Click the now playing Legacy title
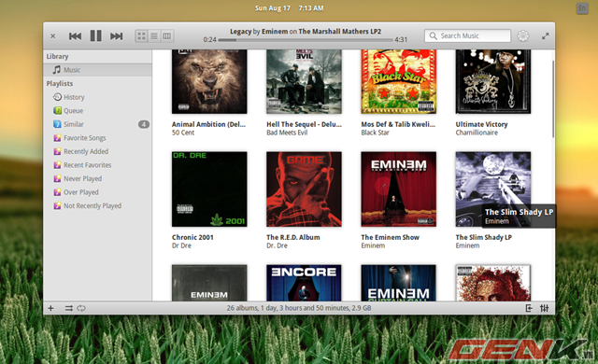 click(241, 31)
